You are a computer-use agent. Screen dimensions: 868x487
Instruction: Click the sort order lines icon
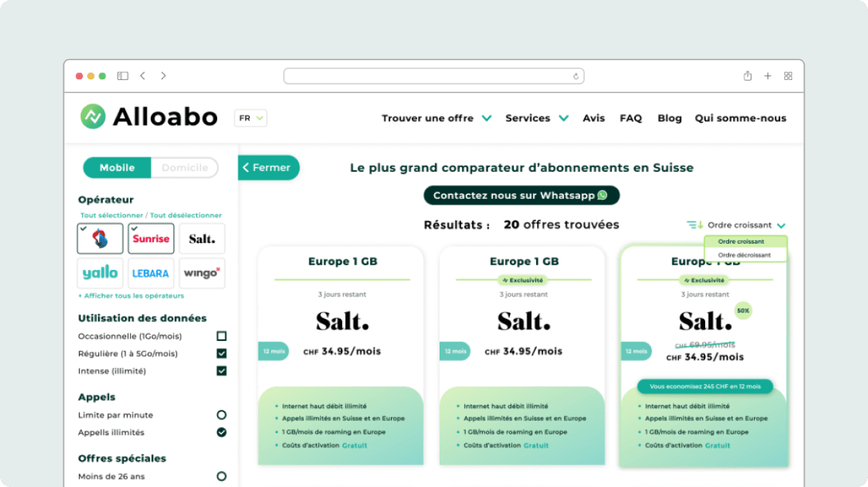tap(695, 225)
